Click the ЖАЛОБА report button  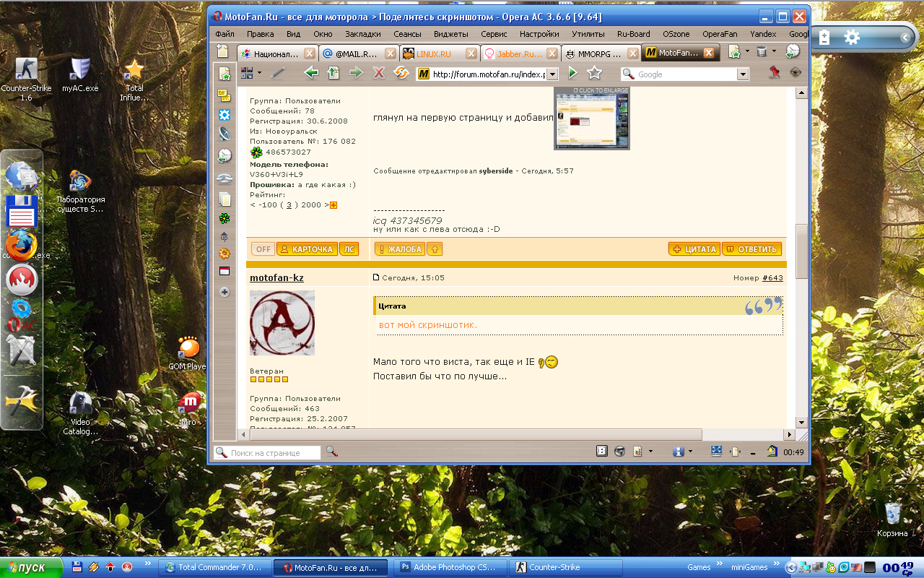click(x=399, y=249)
